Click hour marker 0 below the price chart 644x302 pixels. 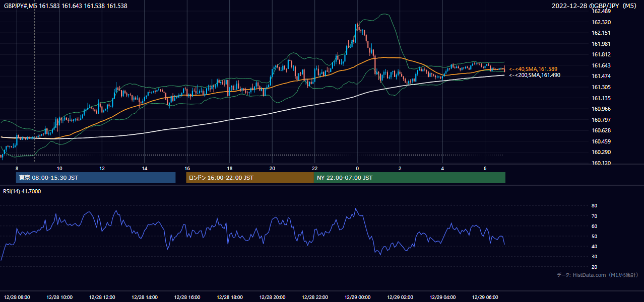click(357, 168)
